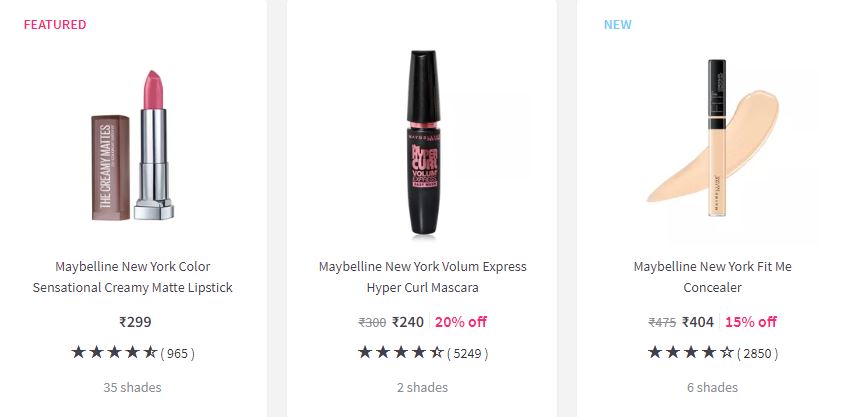Screen dimensions: 843x417
Task: Open Maybelline Volum Express Hyper Curl Mascara title
Action: (x=422, y=277)
